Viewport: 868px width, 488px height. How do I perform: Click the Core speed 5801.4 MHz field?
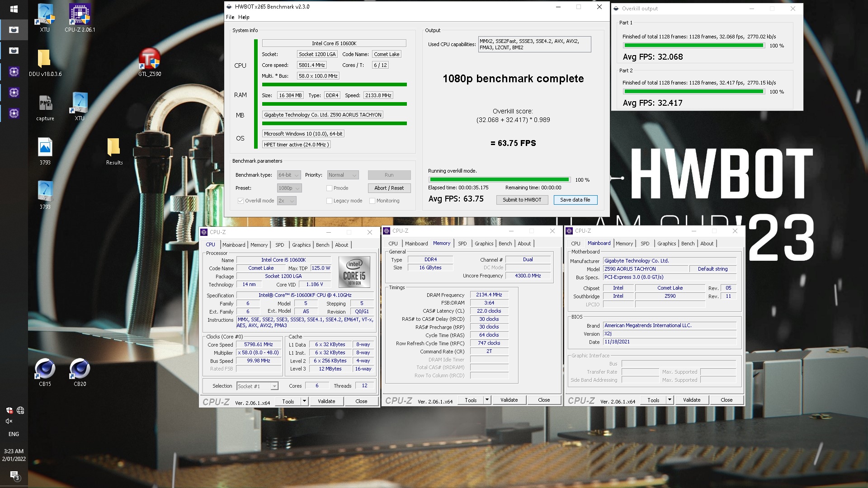[x=312, y=65]
